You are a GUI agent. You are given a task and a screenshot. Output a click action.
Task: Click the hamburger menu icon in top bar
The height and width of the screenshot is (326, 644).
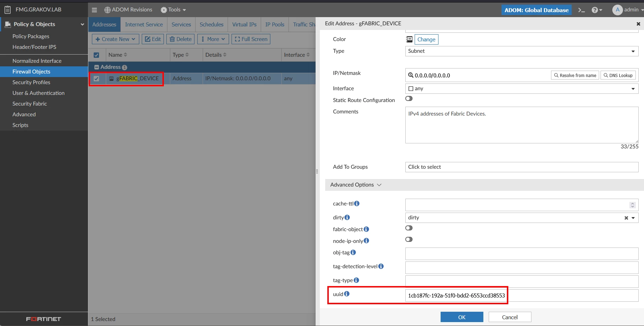tap(94, 10)
